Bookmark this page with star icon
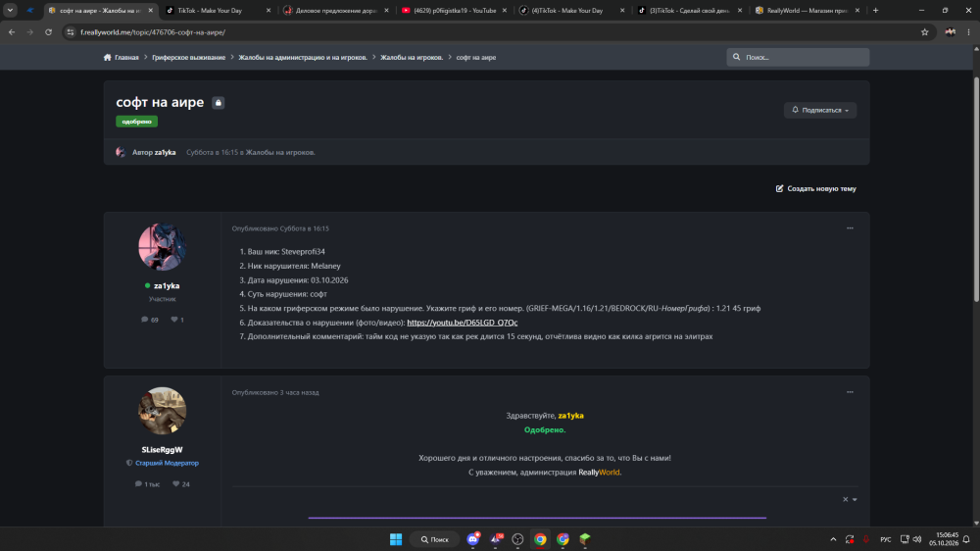 924,32
